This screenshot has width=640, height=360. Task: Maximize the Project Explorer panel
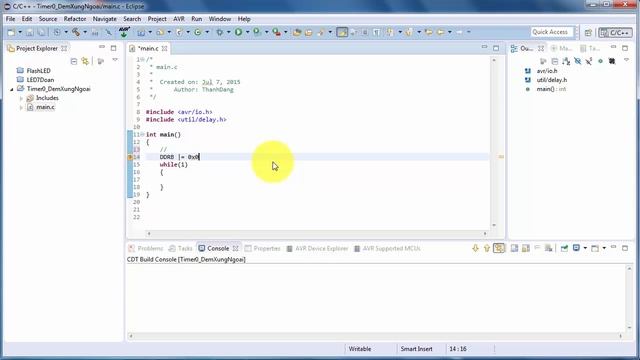click(113, 48)
